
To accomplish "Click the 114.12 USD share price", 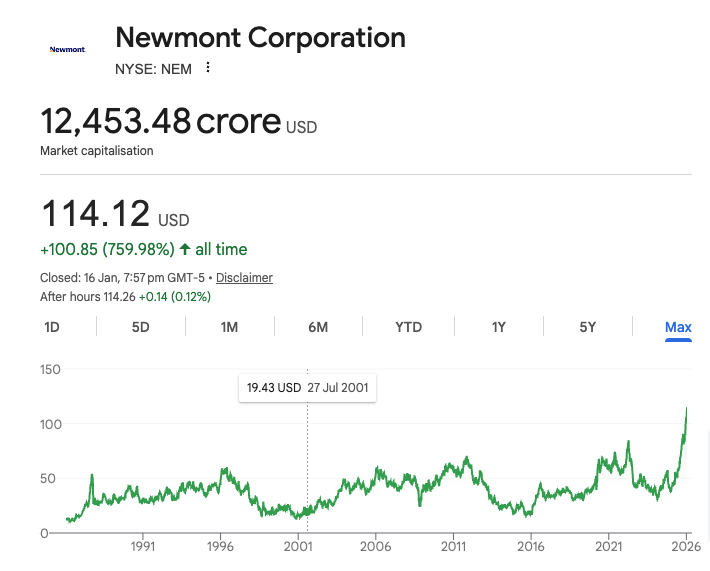I will (96, 214).
